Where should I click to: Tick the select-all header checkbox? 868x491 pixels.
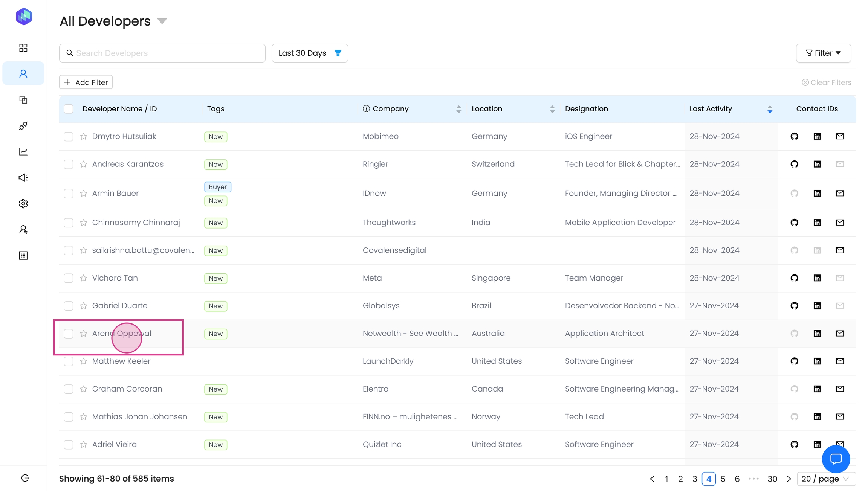click(69, 109)
